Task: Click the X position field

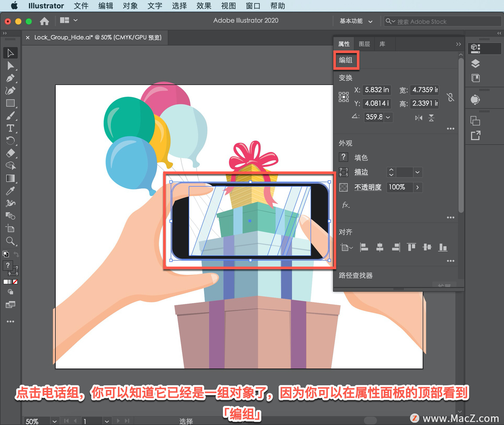Action: [377, 90]
